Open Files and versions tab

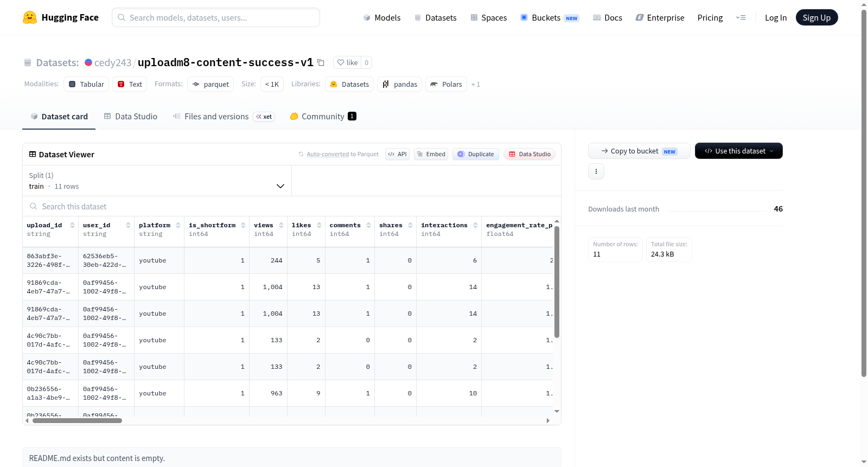223,116
